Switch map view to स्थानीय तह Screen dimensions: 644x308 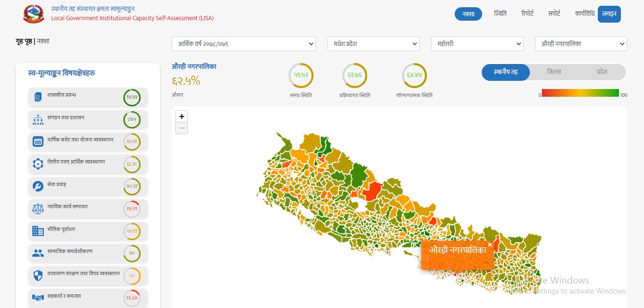click(506, 72)
